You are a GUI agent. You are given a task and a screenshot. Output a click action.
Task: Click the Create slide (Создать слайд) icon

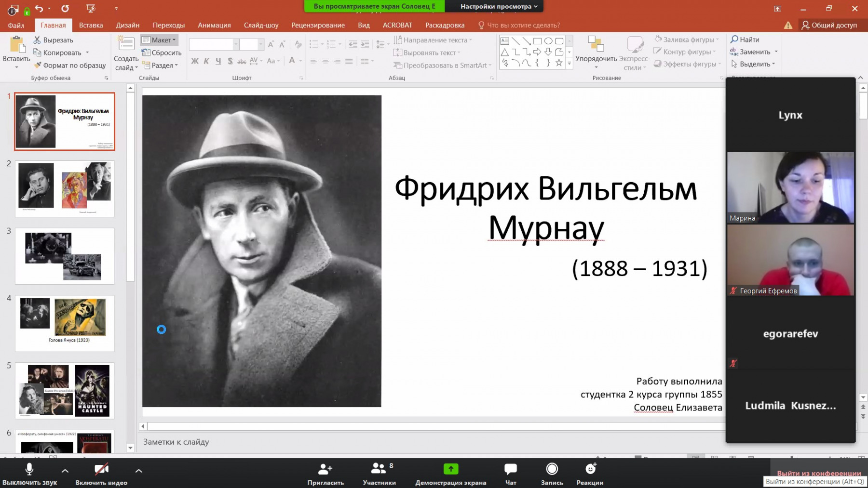coord(126,44)
